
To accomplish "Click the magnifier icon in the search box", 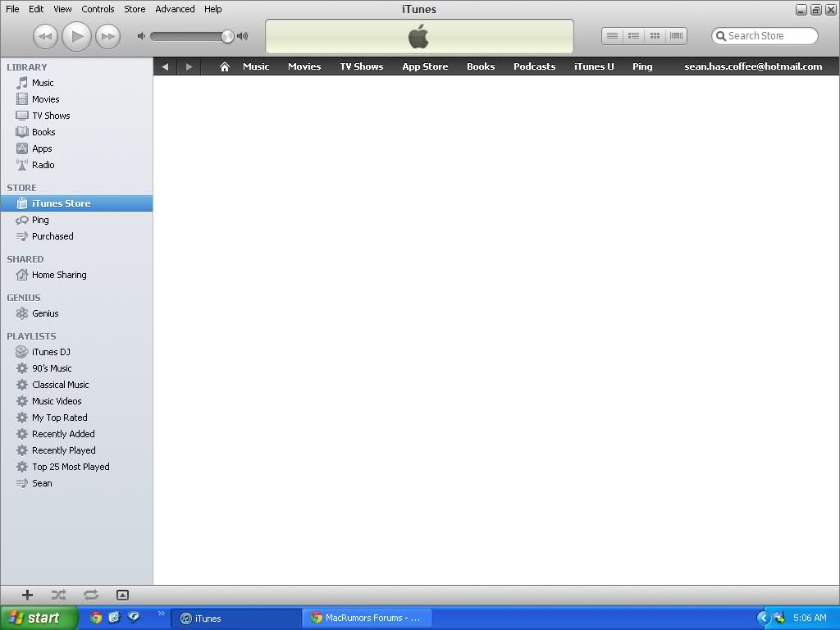I will pyautogui.click(x=721, y=36).
